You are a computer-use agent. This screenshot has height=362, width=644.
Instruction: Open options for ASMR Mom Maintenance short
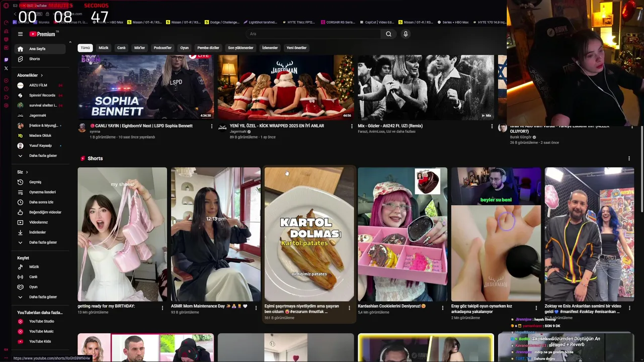pyautogui.click(x=256, y=308)
